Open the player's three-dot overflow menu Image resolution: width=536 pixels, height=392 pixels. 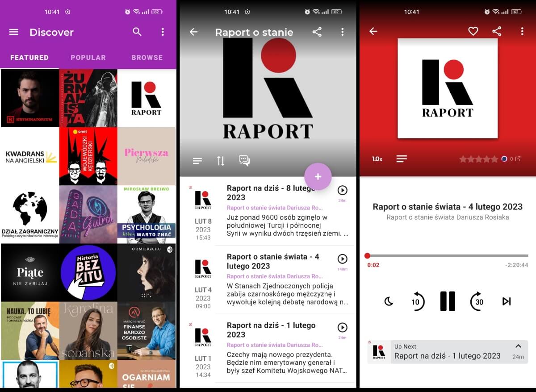coord(522,31)
